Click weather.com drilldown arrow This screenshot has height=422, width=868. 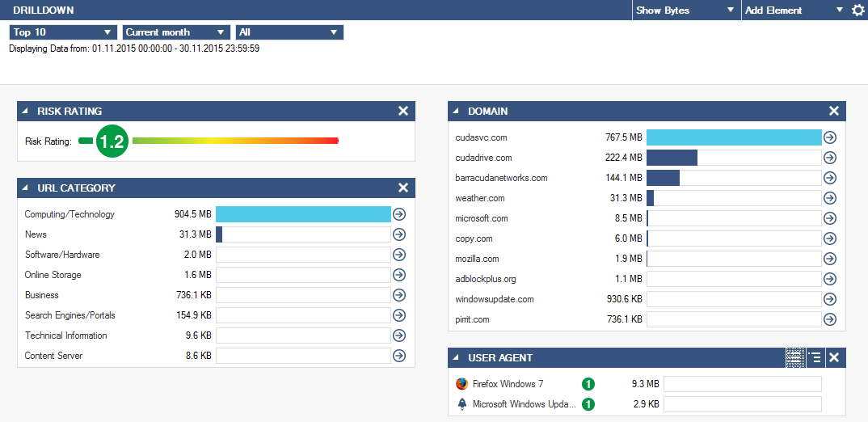(x=829, y=198)
